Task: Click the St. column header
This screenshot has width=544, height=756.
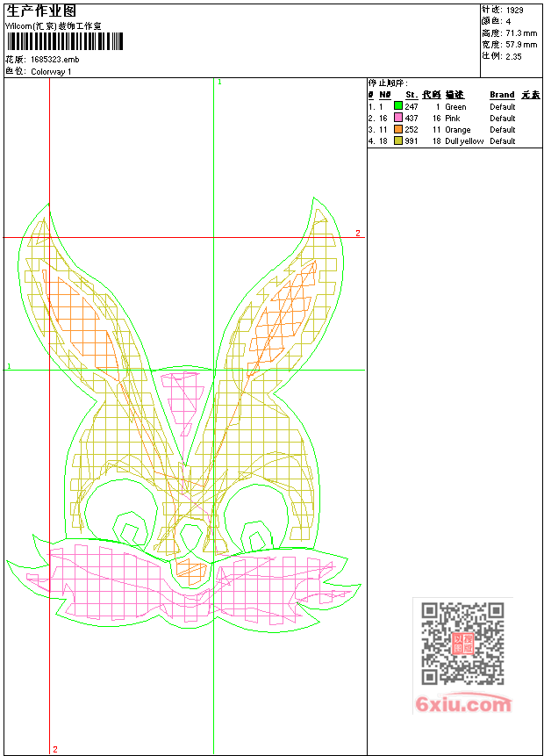Action: (412, 95)
